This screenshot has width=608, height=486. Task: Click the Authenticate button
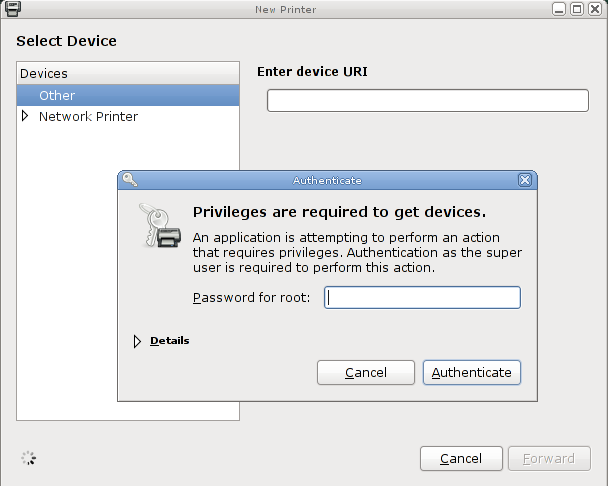tap(472, 373)
